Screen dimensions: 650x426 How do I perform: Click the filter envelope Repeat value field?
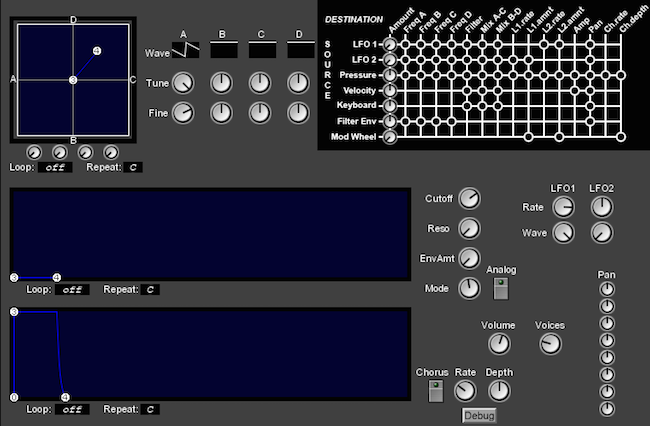pyautogui.click(x=150, y=289)
